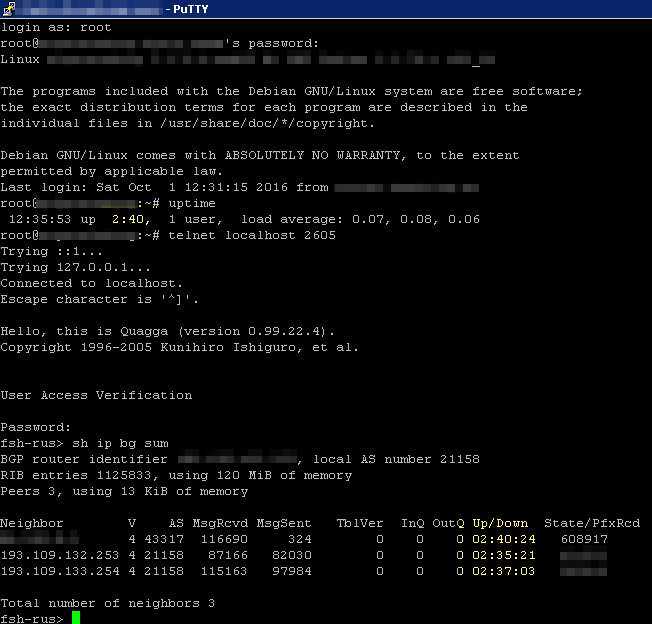The width and height of the screenshot is (652, 624).
Task: Open PuTTY system menu icon in title bar
Action: tap(8, 9)
